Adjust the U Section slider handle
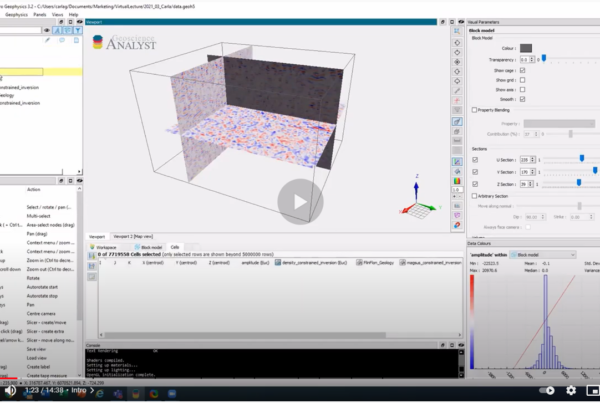 (x=580, y=158)
